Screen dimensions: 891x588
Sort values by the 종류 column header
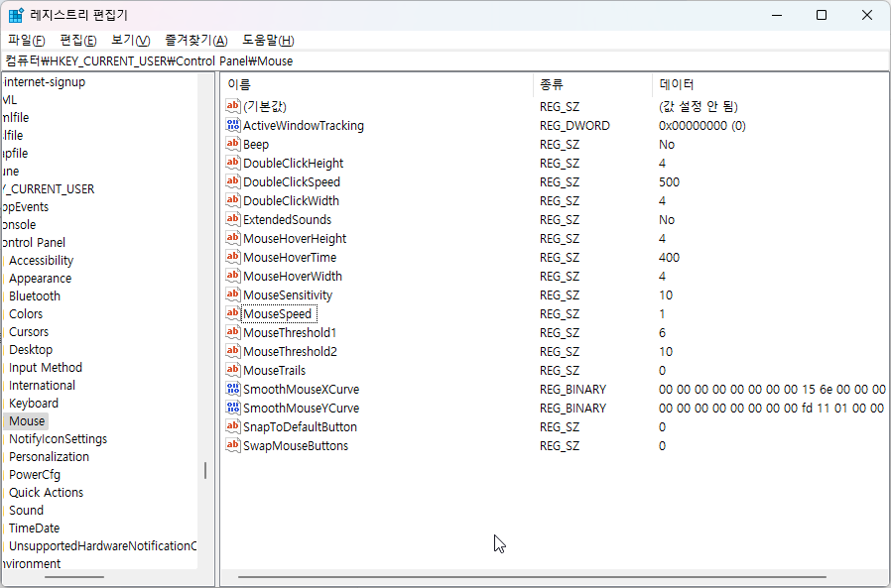pyautogui.click(x=556, y=84)
